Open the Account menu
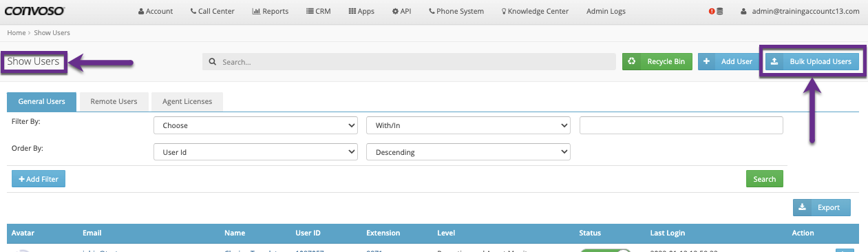This screenshot has height=252, width=868. point(156,11)
